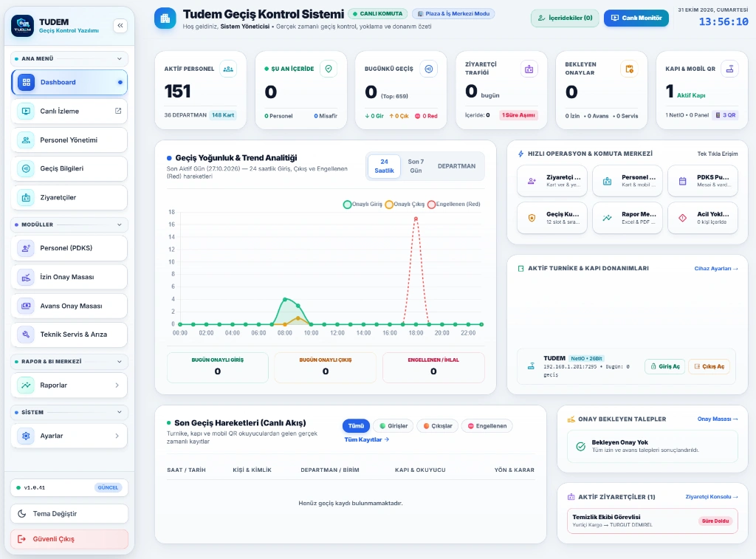The image size is (756, 559).
Task: Select the Tümü filter in Son Geçiş Hareketleri
Action: click(x=356, y=426)
